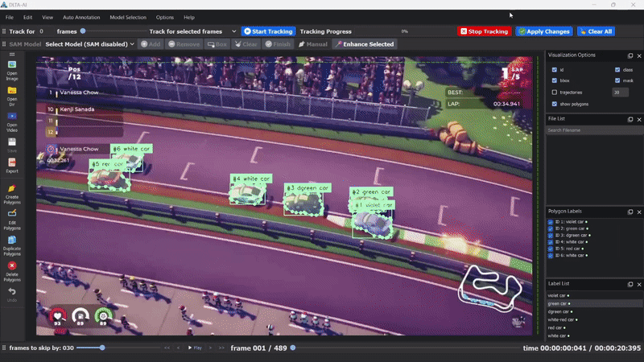The image size is (644, 362).
Task: Select the Edit Polygons tool
Action: pos(12,213)
